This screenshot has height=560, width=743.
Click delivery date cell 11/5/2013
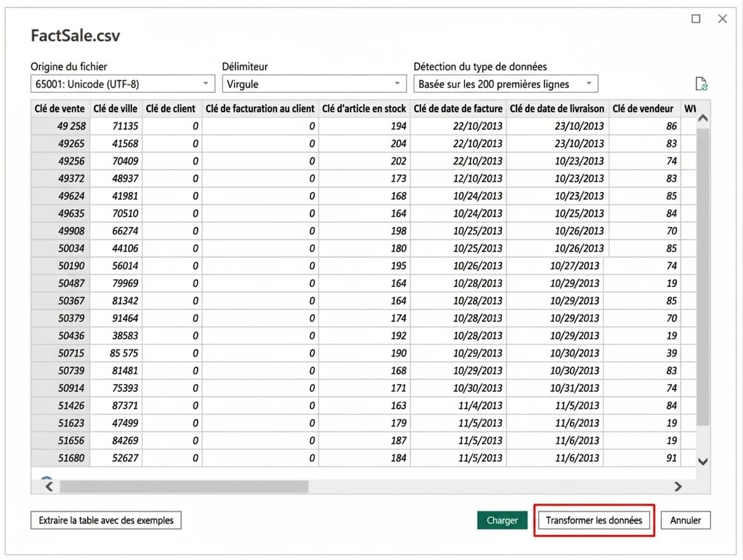(x=555, y=405)
